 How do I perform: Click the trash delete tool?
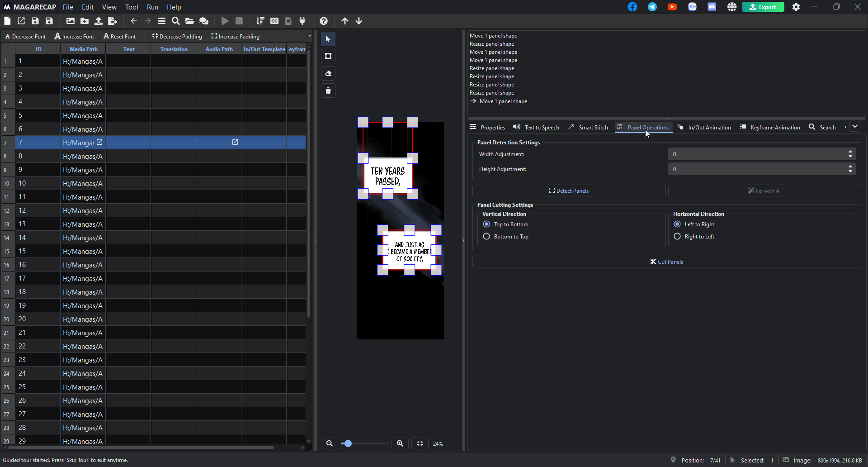point(328,91)
